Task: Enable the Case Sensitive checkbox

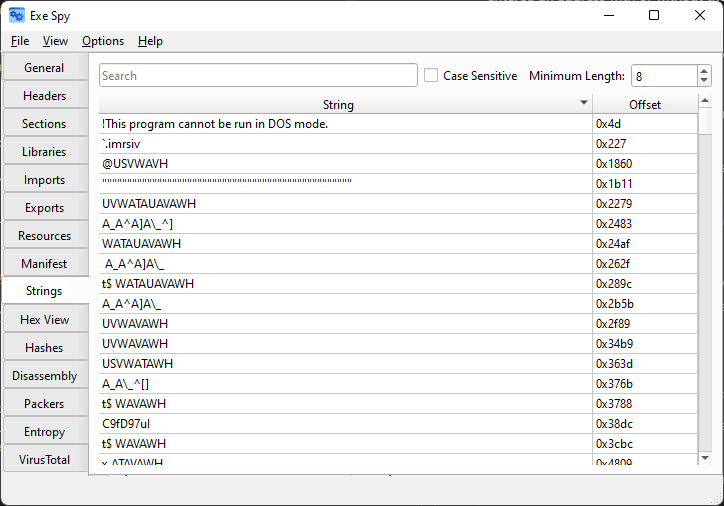Action: coord(431,75)
